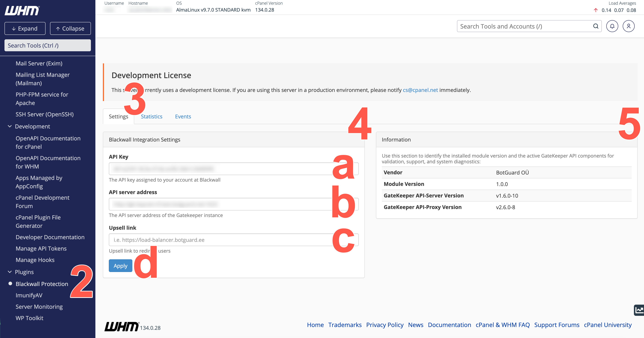Open OpenAPI Documentation for WHM

(x=48, y=162)
